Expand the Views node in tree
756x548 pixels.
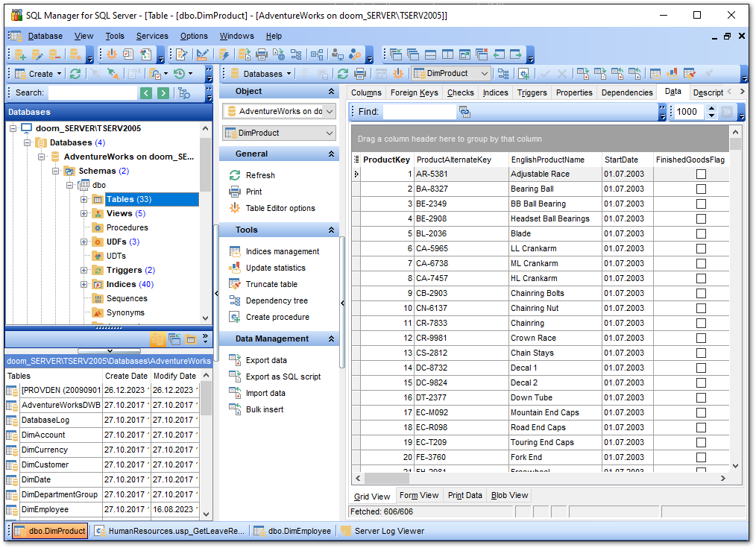pyautogui.click(x=84, y=213)
